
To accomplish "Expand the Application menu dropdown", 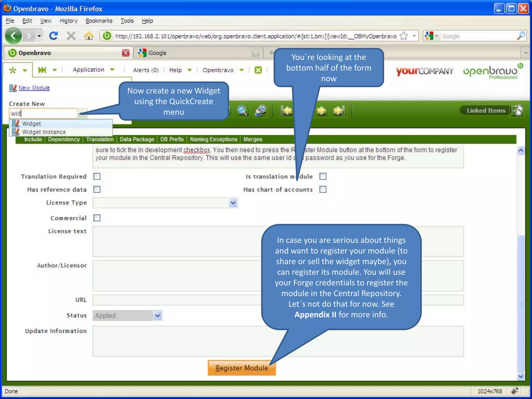I will click(x=112, y=70).
